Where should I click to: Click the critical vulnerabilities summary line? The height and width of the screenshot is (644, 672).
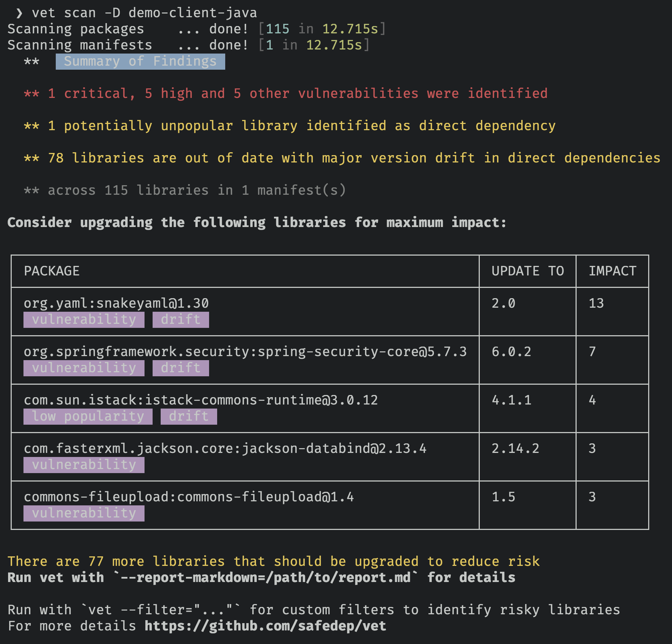pos(285,94)
